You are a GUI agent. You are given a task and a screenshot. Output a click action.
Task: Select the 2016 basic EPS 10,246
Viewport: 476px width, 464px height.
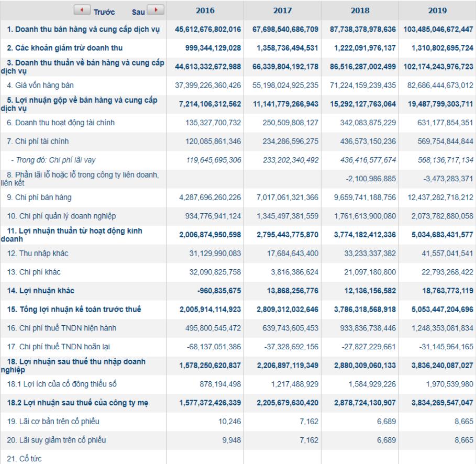point(229,422)
